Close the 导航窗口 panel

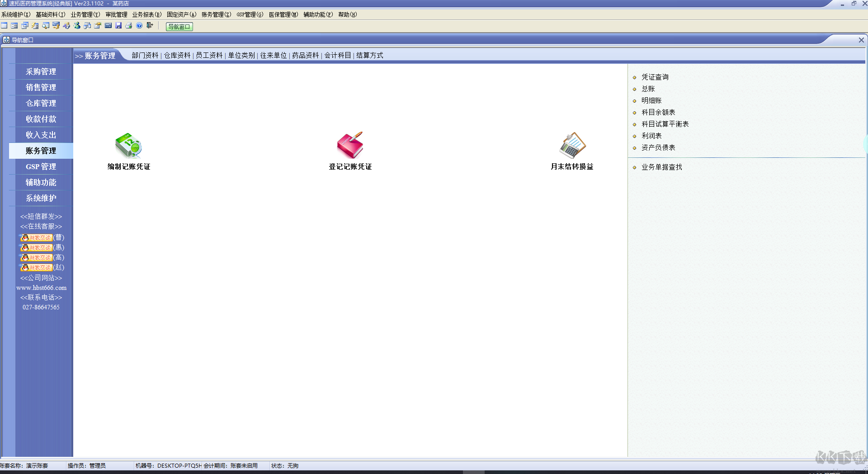click(861, 40)
